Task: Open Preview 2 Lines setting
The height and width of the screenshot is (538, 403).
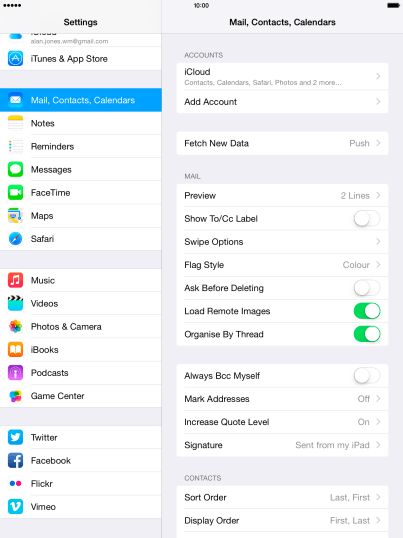Action: 282,196
